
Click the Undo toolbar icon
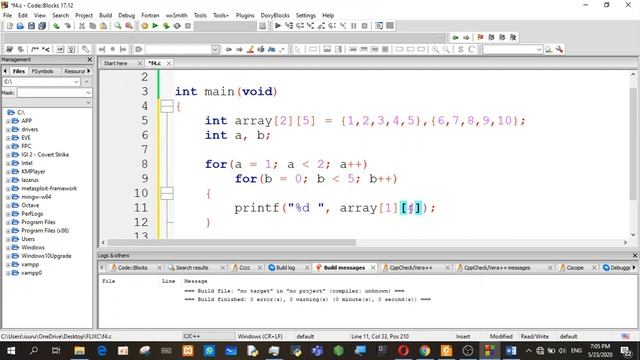click(56, 26)
